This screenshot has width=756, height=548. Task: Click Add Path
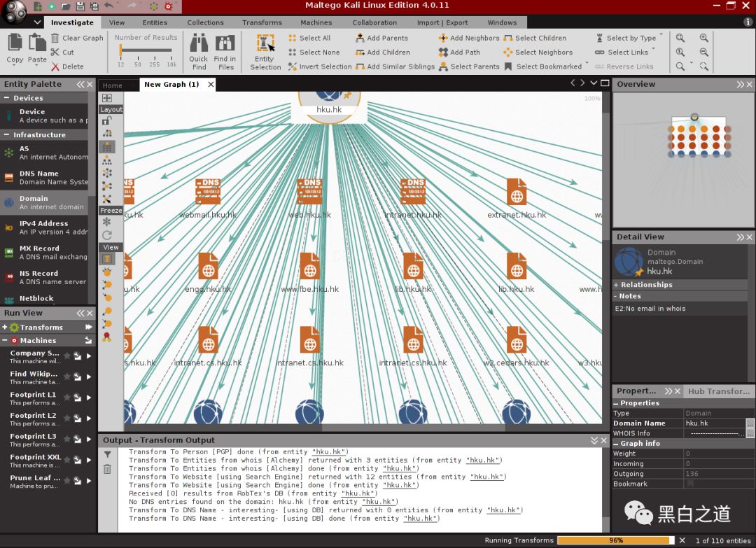coord(459,52)
